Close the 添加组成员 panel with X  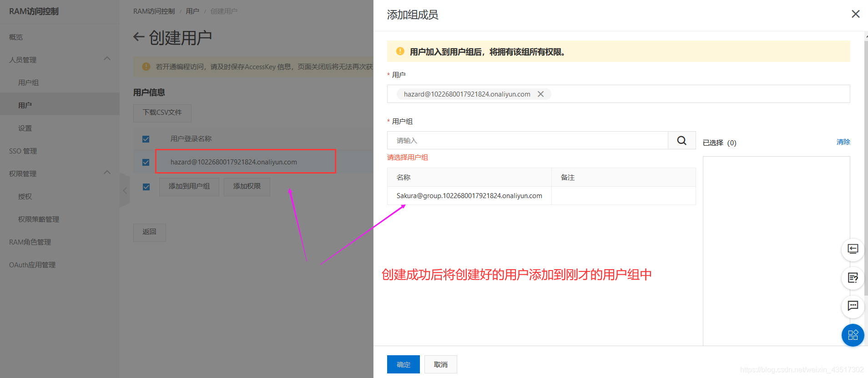[855, 14]
